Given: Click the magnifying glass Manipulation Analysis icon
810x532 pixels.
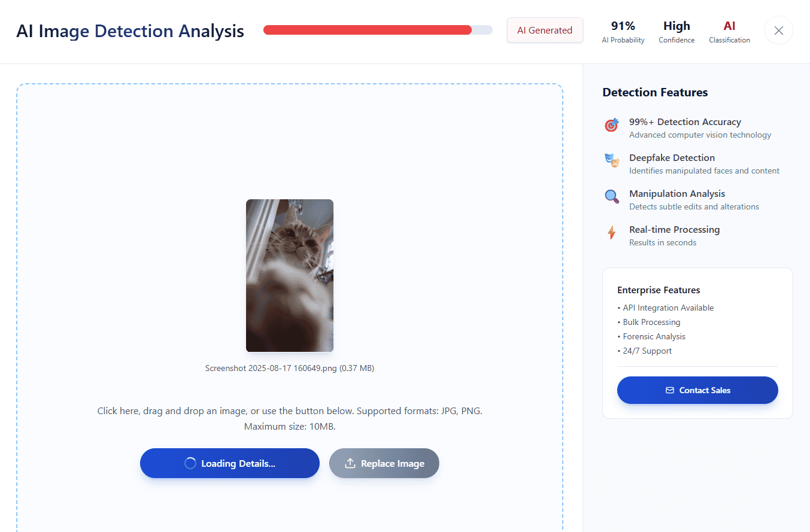Looking at the screenshot, I should tap(611, 196).
